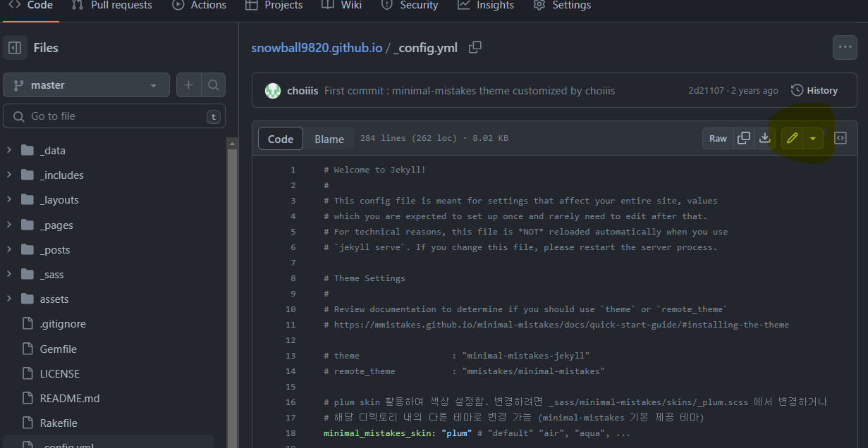View file History

tap(814, 91)
